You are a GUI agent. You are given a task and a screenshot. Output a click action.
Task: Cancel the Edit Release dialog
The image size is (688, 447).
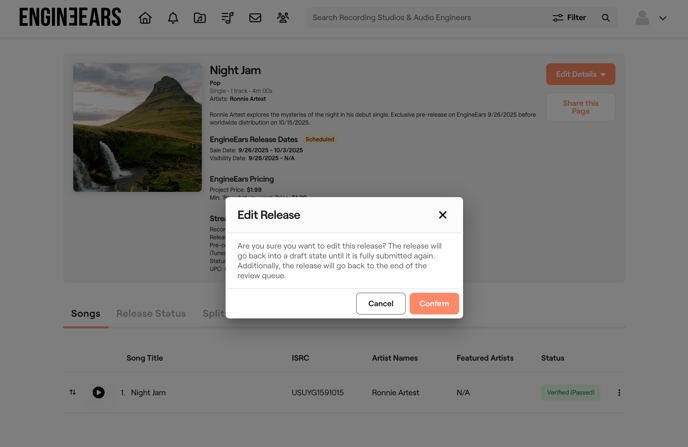tap(380, 304)
